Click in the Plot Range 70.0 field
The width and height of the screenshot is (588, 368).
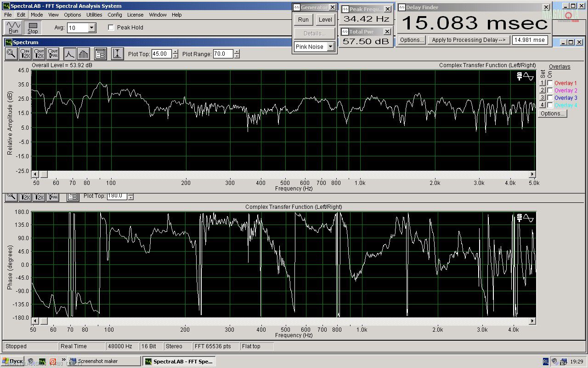223,54
